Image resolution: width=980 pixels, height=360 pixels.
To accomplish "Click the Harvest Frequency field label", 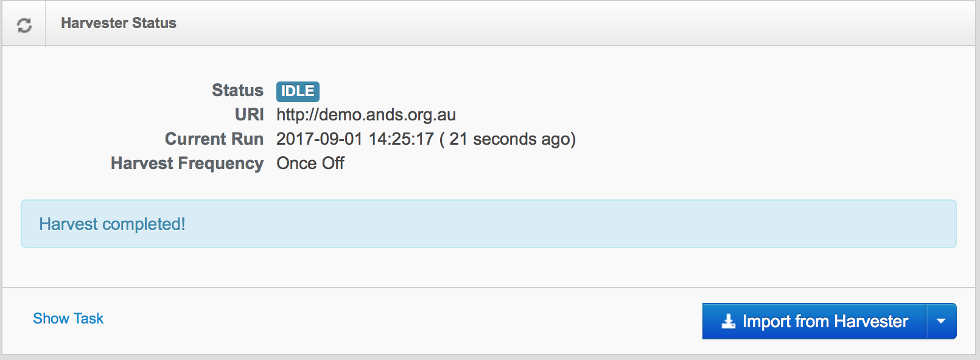I will coord(187,164).
